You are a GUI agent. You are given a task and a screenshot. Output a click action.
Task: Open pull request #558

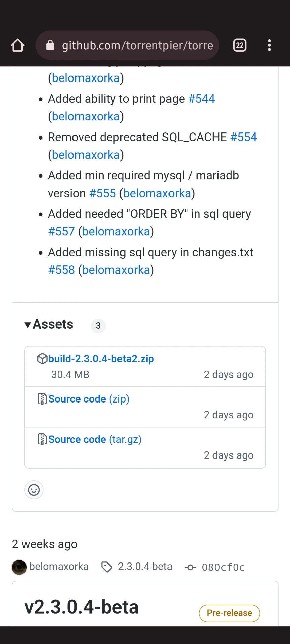pyautogui.click(x=61, y=270)
